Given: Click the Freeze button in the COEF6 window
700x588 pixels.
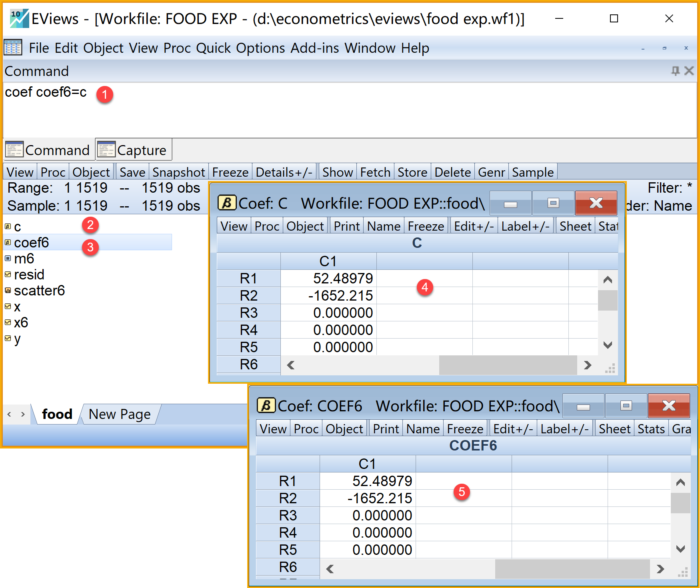Looking at the screenshot, I should click(465, 429).
